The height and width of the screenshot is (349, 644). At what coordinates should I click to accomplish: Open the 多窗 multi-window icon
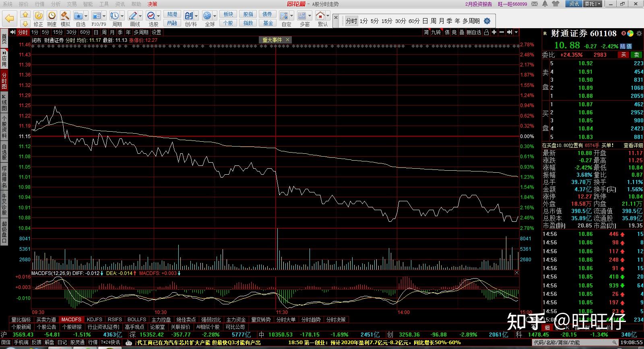pos(302,16)
